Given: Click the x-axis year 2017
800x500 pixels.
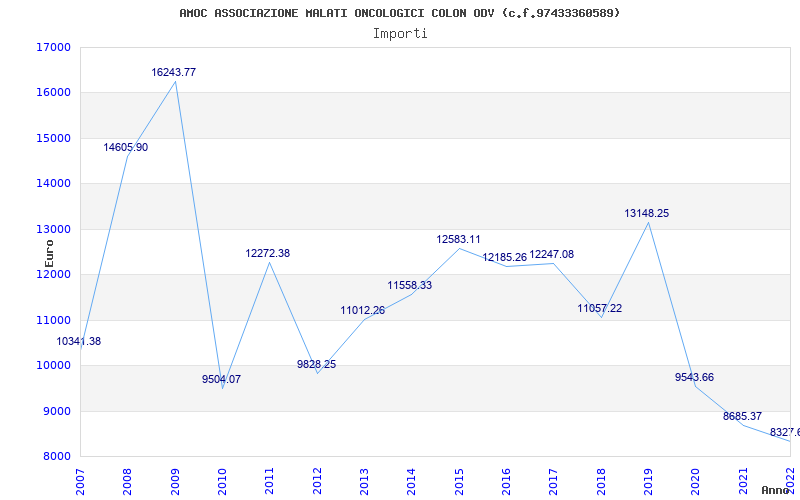Looking at the screenshot, I should coord(554,481).
